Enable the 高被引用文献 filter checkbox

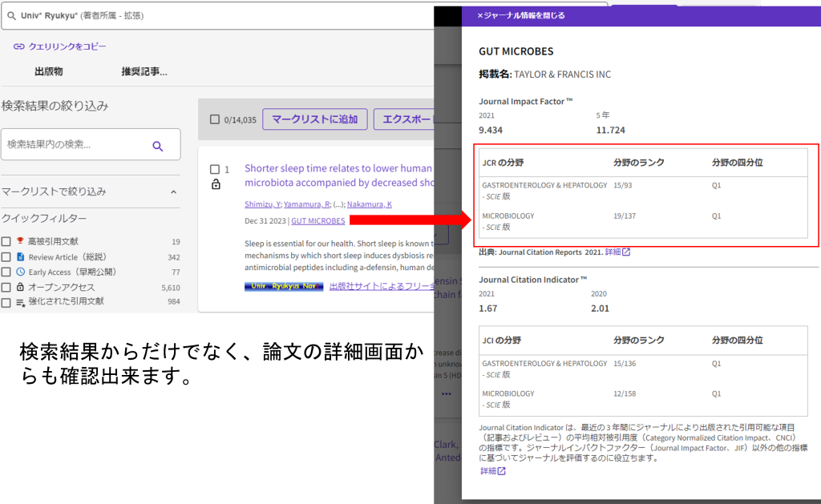(x=6, y=241)
